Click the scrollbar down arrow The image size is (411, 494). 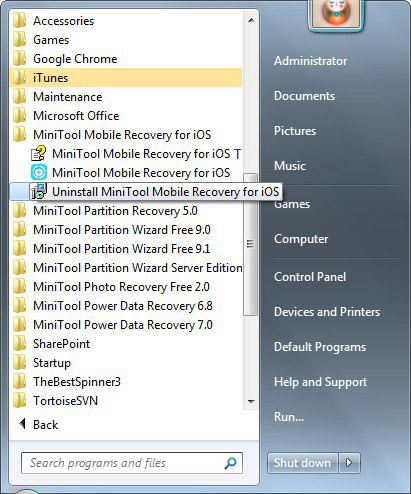click(251, 401)
